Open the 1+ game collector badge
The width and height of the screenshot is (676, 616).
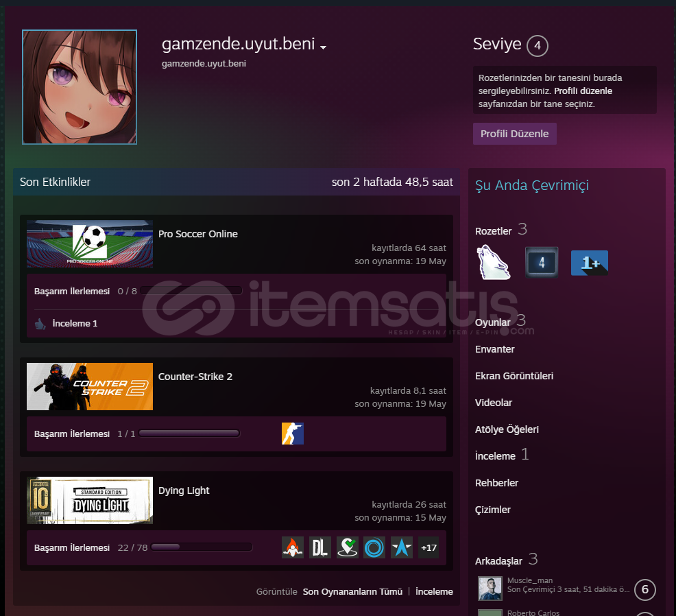pyautogui.click(x=590, y=263)
